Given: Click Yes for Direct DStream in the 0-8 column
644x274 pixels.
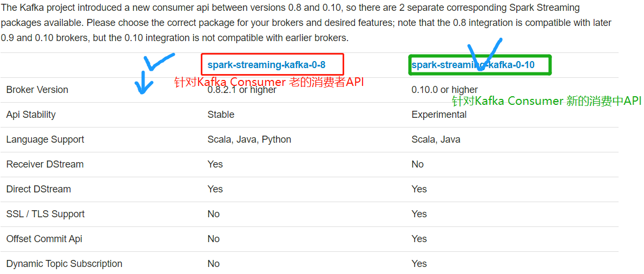Looking at the screenshot, I should coord(215,189).
